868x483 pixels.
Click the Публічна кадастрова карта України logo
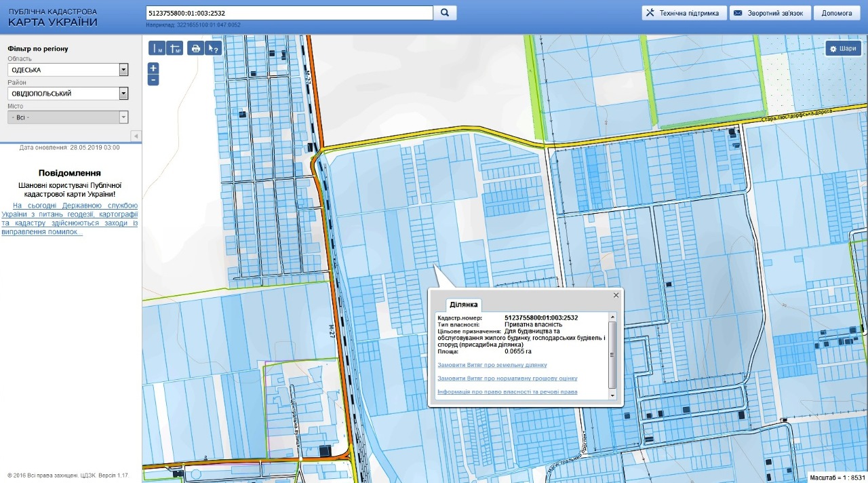(x=53, y=18)
